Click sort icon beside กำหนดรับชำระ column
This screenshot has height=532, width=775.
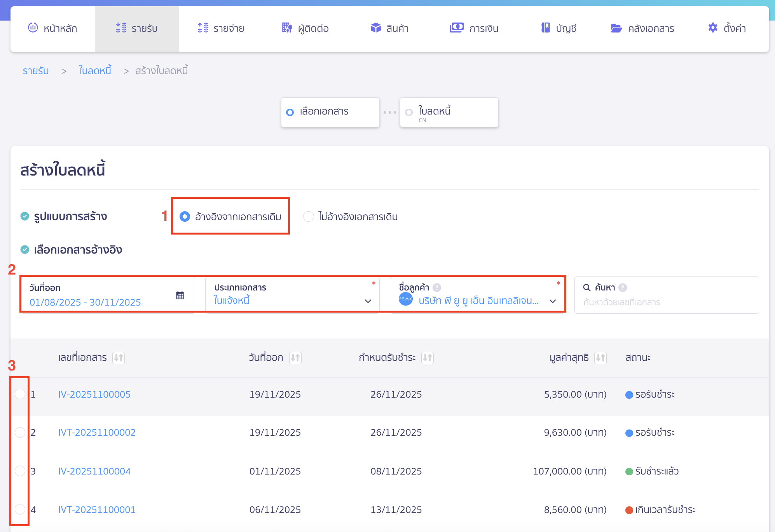428,358
